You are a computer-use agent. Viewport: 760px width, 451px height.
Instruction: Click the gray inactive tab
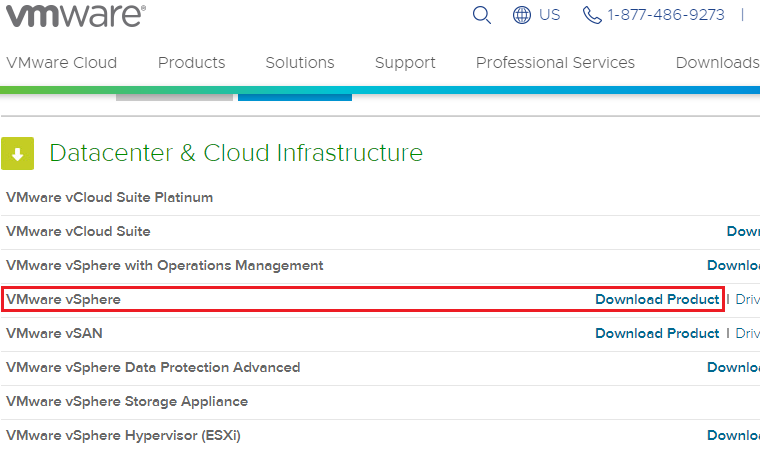pos(174,97)
